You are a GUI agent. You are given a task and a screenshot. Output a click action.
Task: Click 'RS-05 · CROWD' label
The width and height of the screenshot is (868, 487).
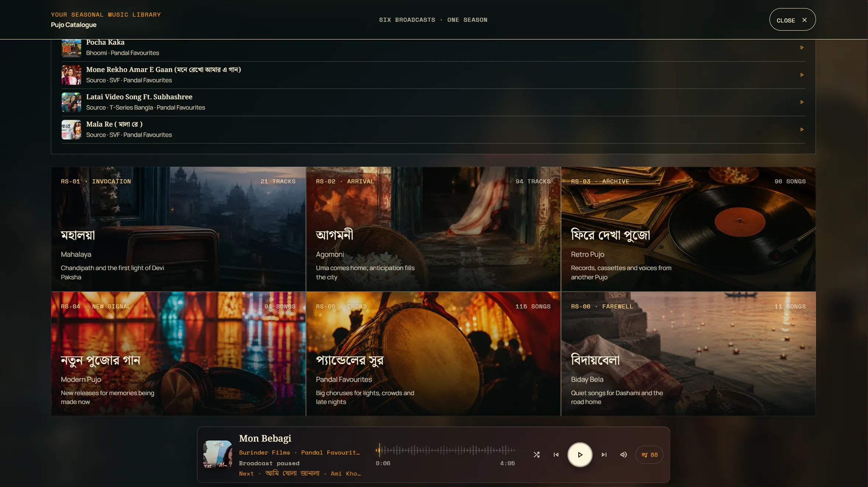[341, 307]
